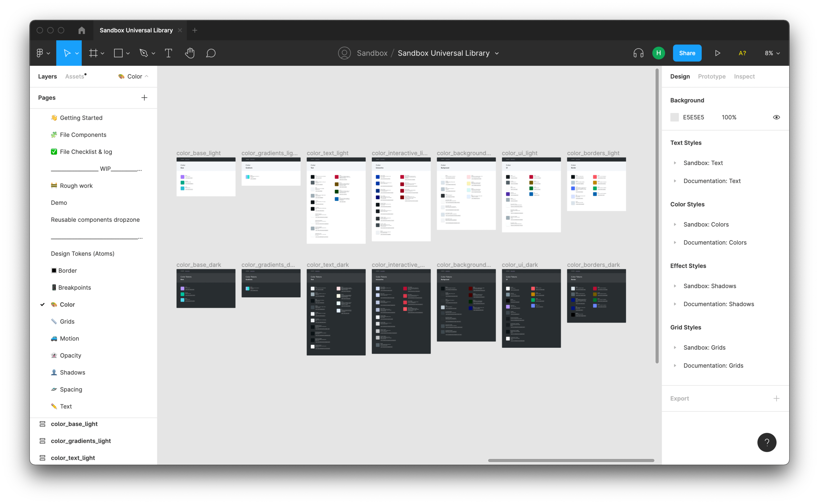819x504 pixels.
Task: Click the blue Share button
Action: 687,53
